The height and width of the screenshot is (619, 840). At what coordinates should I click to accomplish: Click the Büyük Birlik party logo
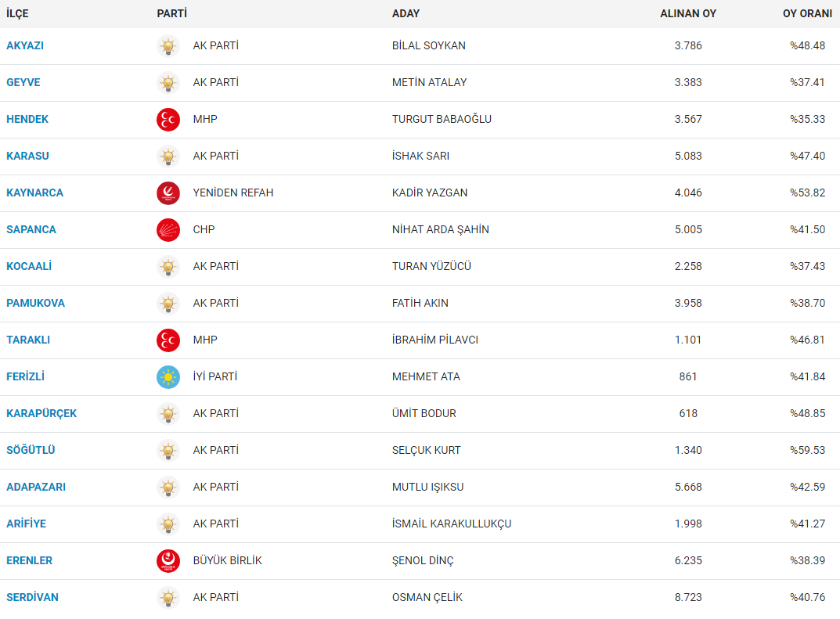point(168,560)
